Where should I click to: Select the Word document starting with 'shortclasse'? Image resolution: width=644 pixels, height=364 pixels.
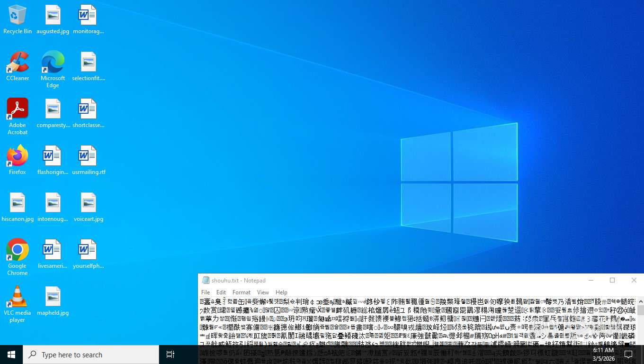click(88, 114)
